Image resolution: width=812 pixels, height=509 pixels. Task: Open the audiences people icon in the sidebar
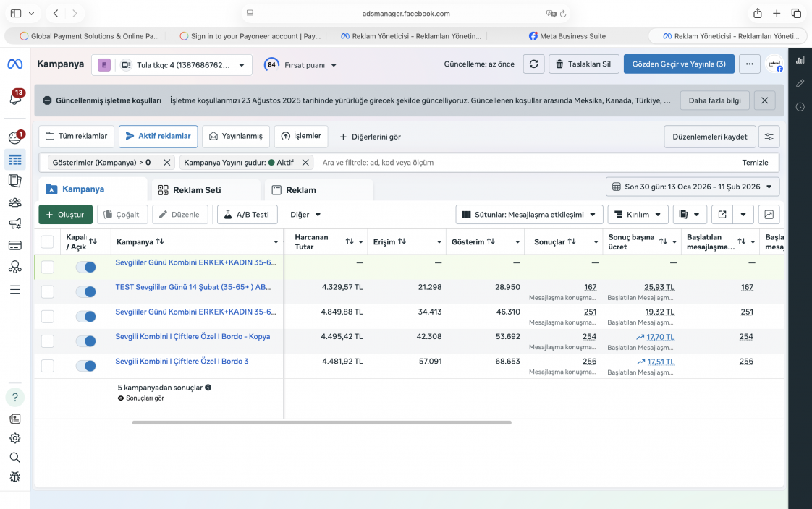(15, 202)
